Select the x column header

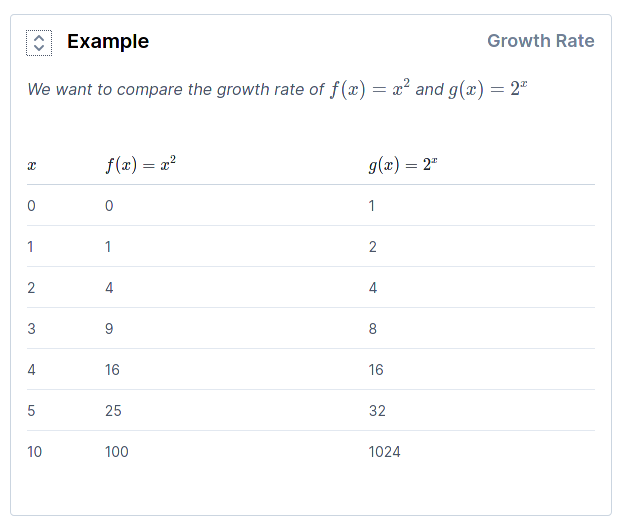[x=32, y=165]
